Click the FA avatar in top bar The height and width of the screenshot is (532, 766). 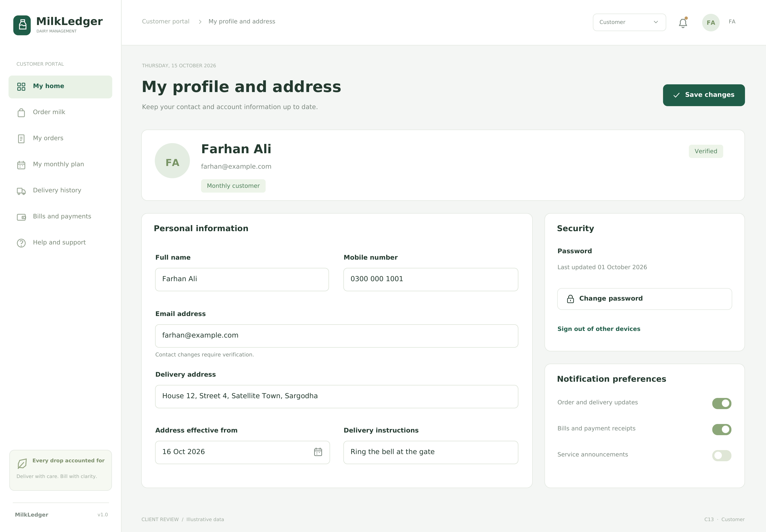[x=711, y=23]
